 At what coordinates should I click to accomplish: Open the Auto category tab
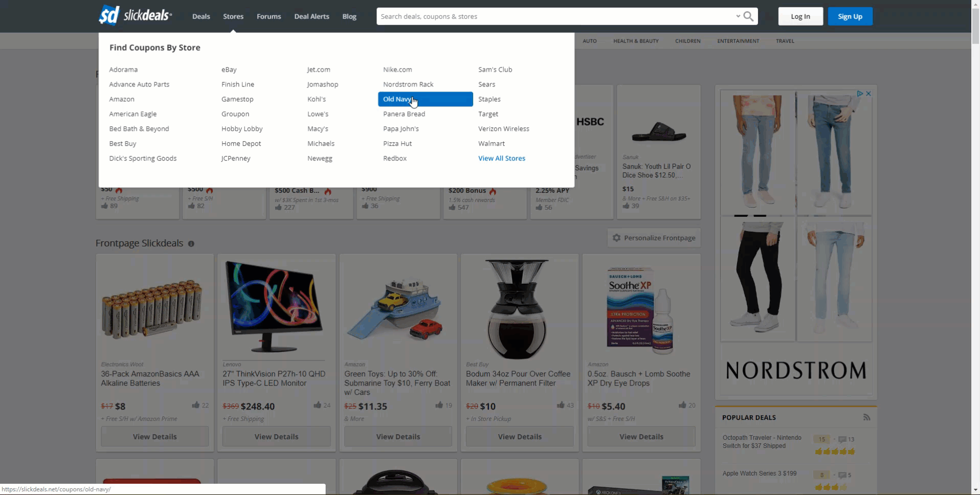(x=590, y=41)
